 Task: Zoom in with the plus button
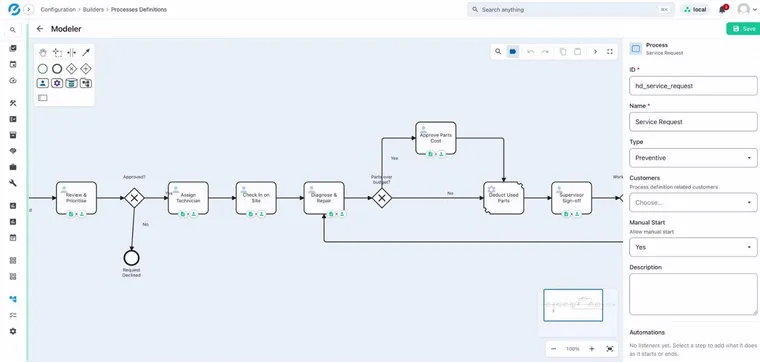tap(592, 349)
